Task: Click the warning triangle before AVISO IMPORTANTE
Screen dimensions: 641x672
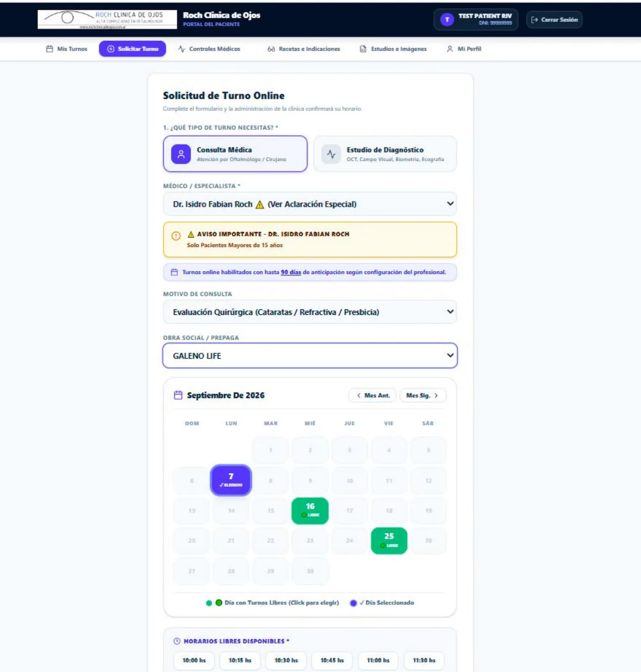Action: pyautogui.click(x=191, y=234)
